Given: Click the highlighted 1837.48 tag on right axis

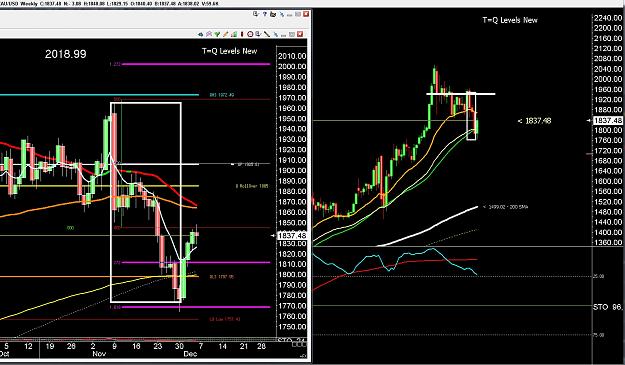Looking at the screenshot, I should [607, 120].
